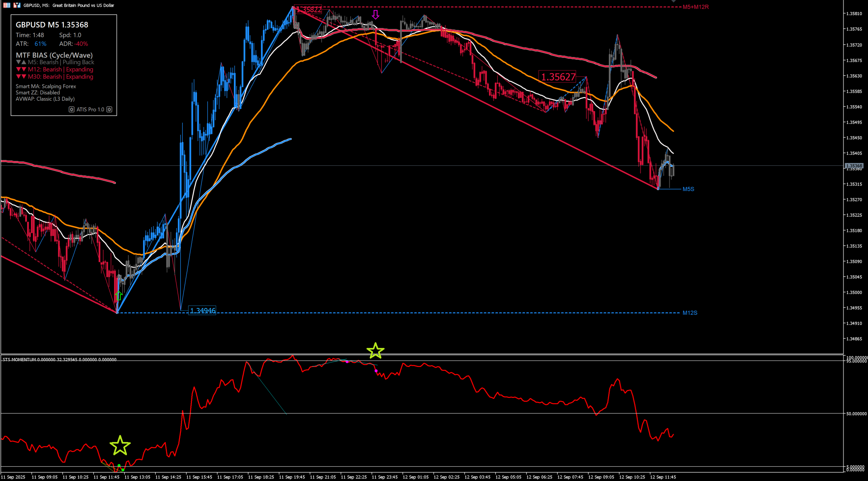Switch the AVWAP: Classic (L3 Daily) option
This screenshot has width=868, height=481.
tap(45, 99)
